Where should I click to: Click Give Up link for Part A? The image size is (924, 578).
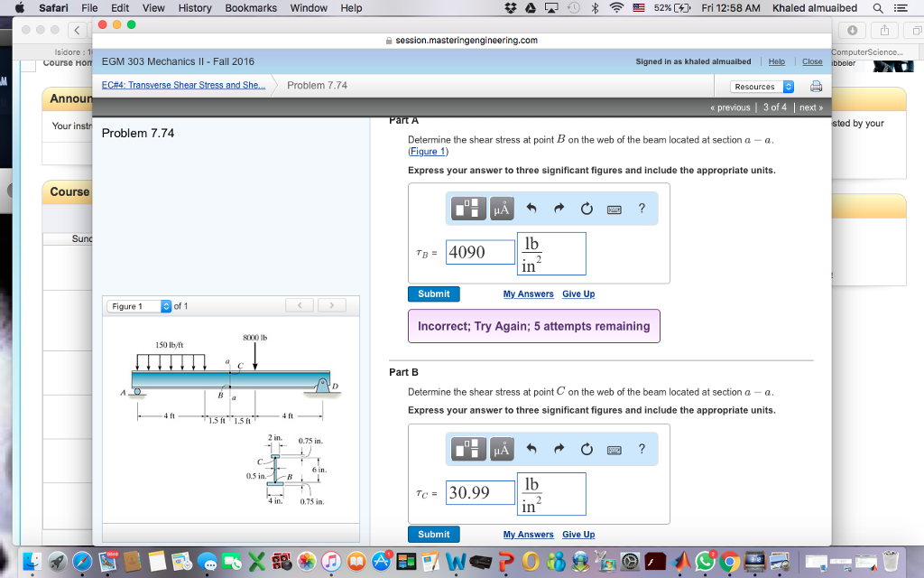[x=578, y=294]
